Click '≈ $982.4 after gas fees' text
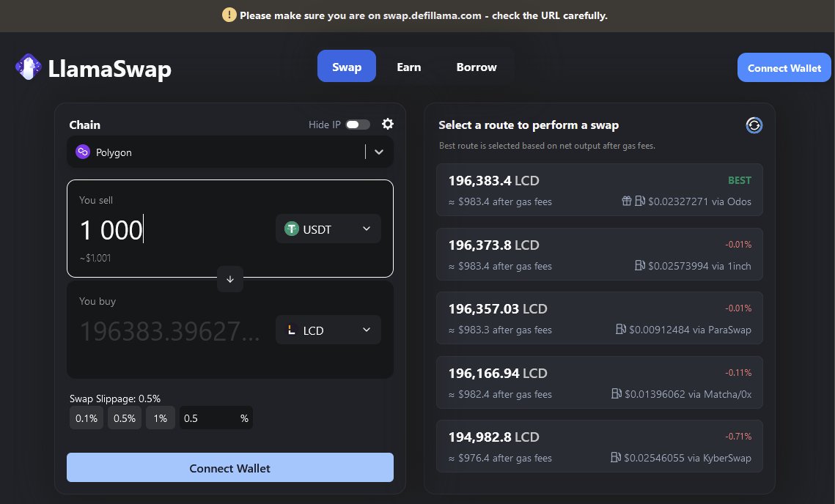This screenshot has width=835, height=504. (500, 394)
